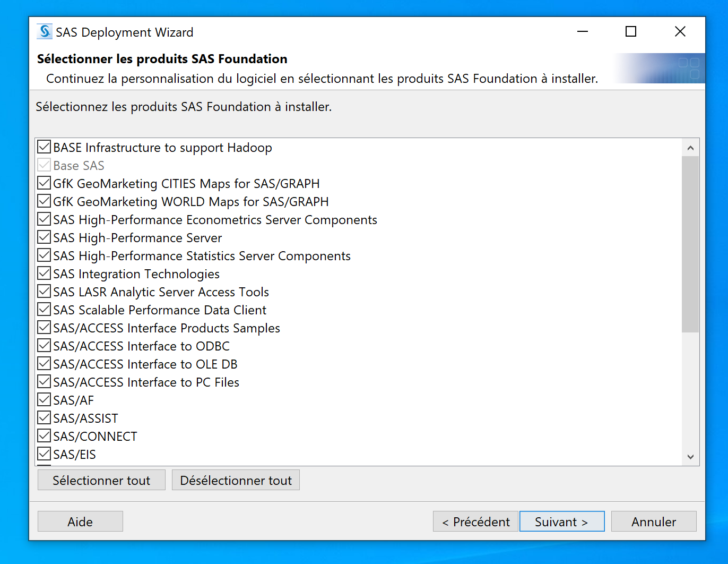Viewport: 728px width, 564px height.
Task: Click Désélectionner tout button
Action: 236,480
